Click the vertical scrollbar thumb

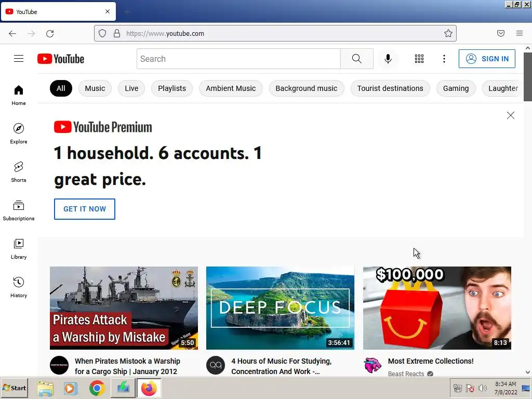(528, 77)
